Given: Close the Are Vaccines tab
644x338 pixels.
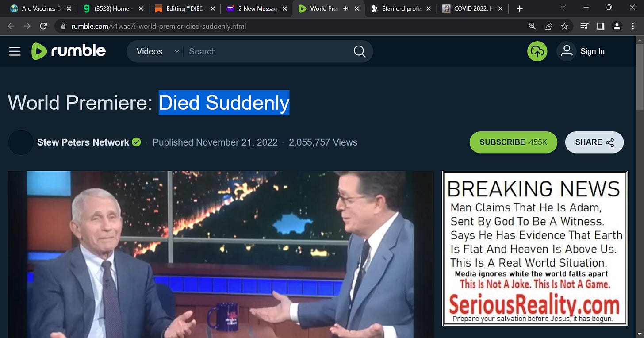Looking at the screenshot, I should click(69, 8).
